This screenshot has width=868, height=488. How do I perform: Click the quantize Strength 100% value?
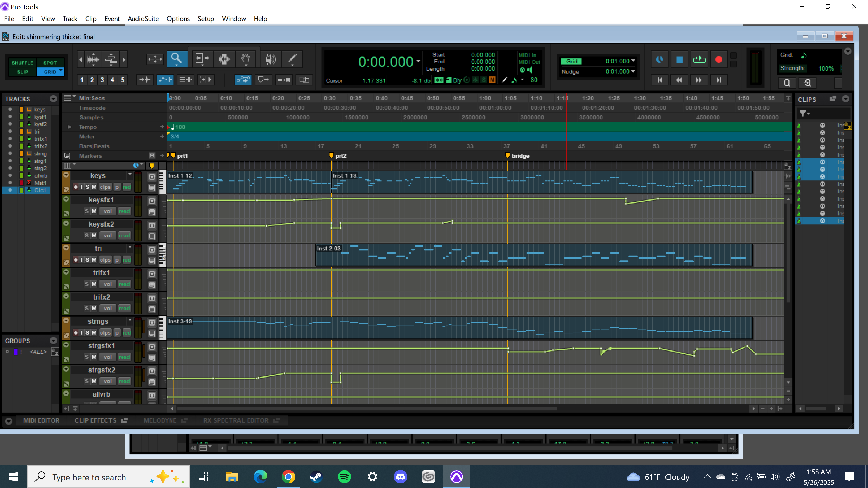pos(826,68)
